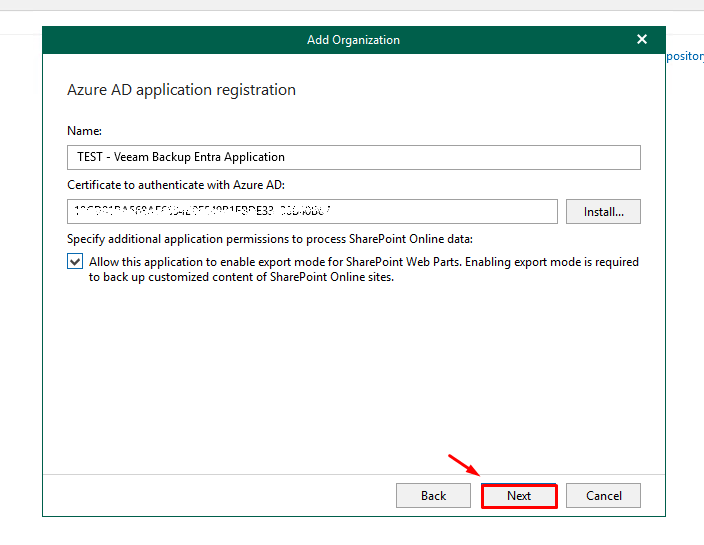The image size is (704, 545).
Task: Click the 'Add Organization' title text
Action: pos(353,40)
